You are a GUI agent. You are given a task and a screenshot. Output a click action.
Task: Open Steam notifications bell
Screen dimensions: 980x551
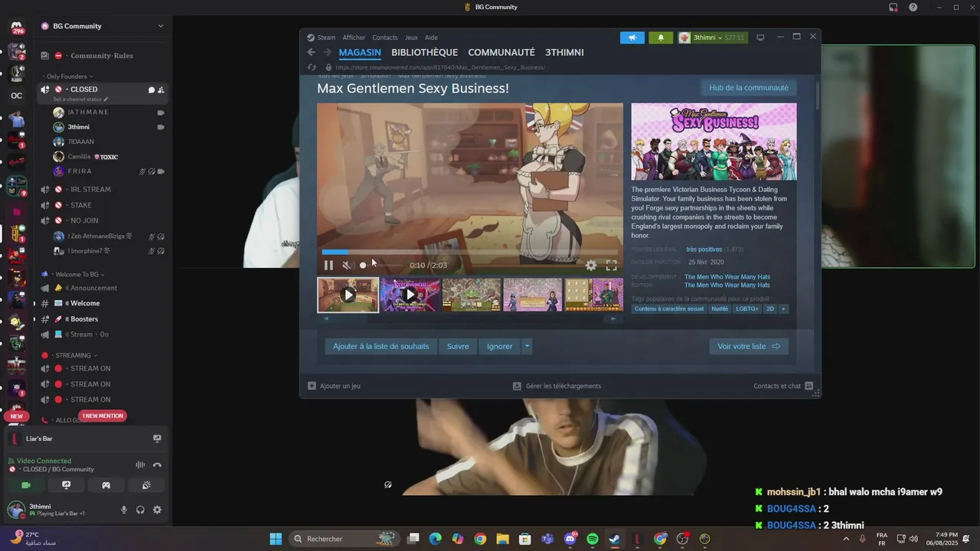coord(661,37)
